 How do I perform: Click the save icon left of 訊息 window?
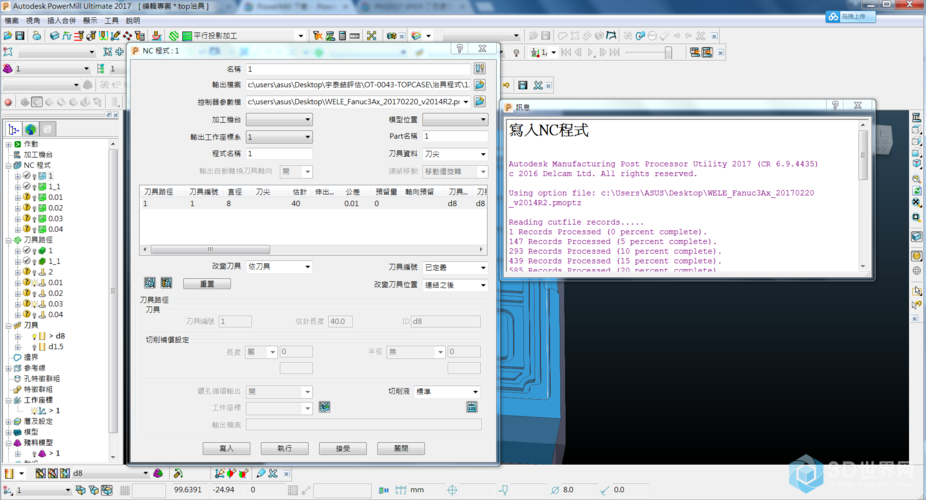point(522,86)
